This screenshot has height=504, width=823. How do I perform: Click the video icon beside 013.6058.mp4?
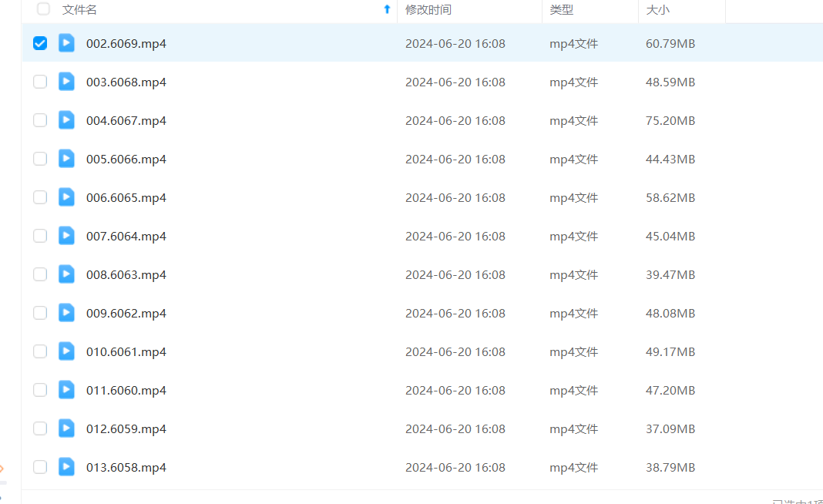(x=67, y=467)
